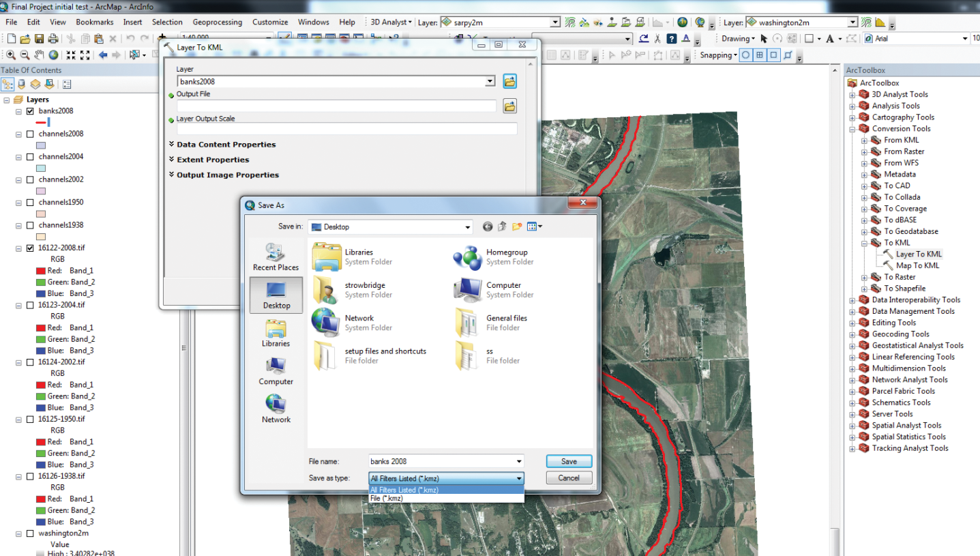Click the Create New Folder icon in Save As
980x556 pixels.
(x=517, y=226)
